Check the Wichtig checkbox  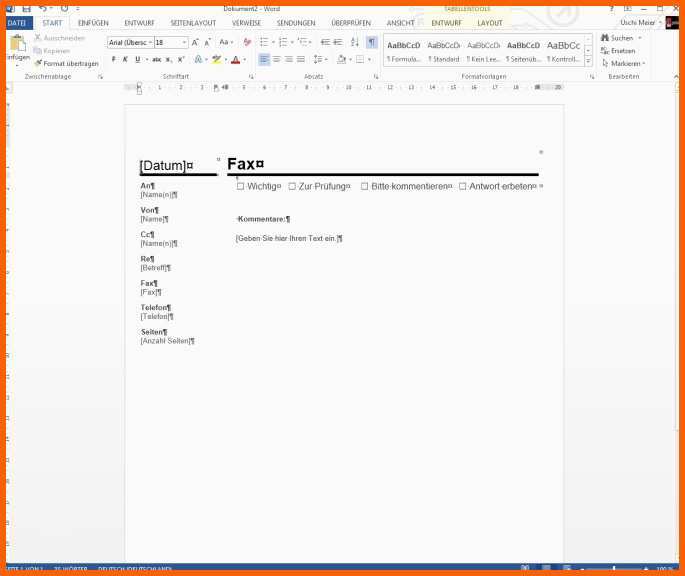click(x=240, y=187)
